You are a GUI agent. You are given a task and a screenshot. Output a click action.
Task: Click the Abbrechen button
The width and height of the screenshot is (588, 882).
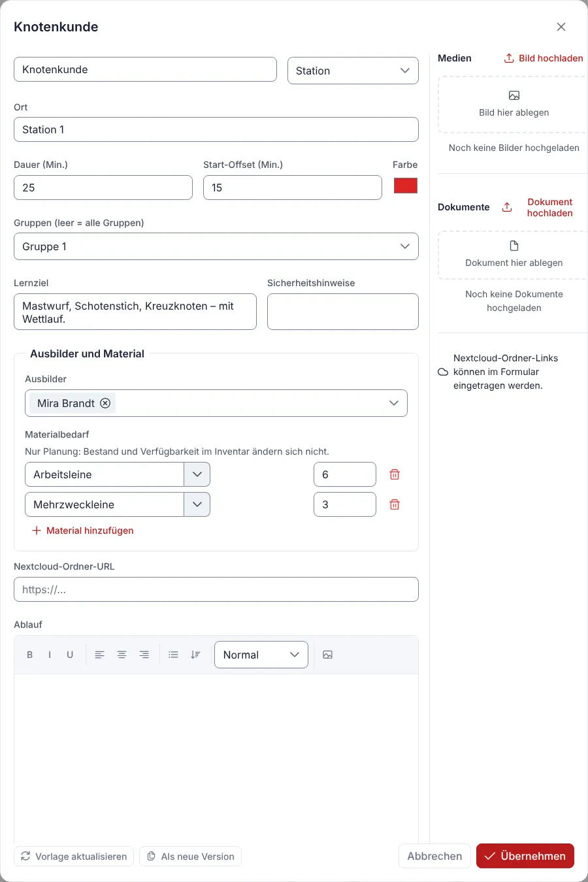(x=434, y=856)
